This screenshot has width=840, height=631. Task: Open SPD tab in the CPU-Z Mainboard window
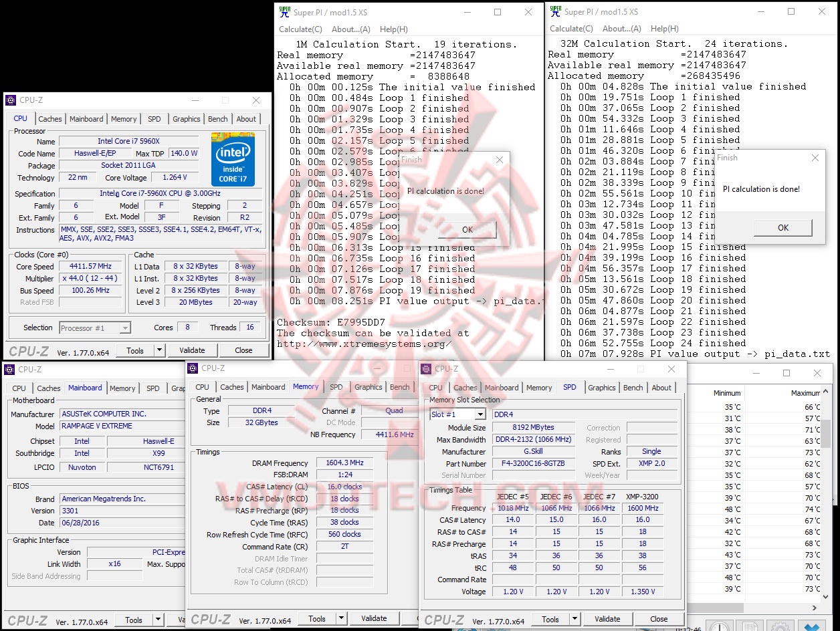(x=153, y=388)
